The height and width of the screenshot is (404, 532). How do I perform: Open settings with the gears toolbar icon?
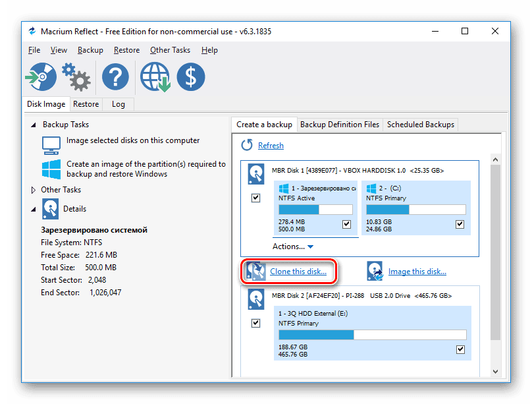[x=76, y=76]
